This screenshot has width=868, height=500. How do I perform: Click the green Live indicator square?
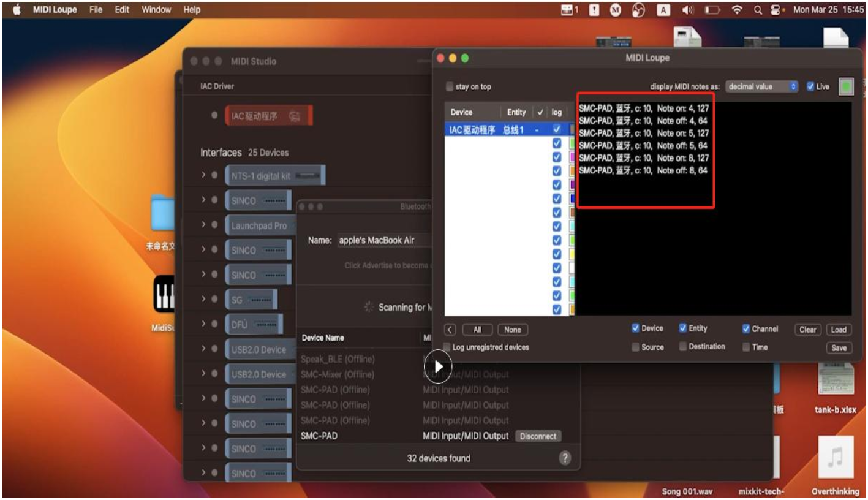pyautogui.click(x=847, y=87)
